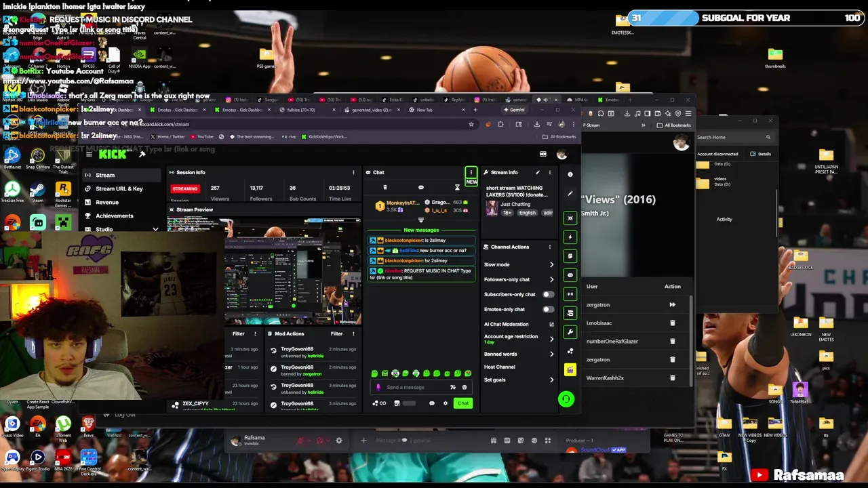Delete WarrenKashh2x song request

672,378
